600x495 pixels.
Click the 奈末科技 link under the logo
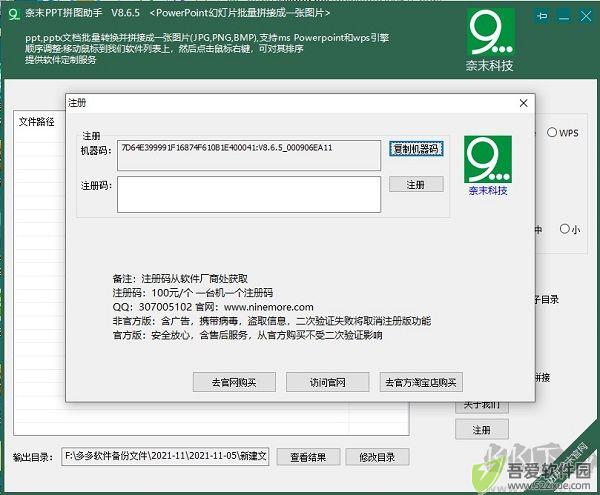(488, 190)
